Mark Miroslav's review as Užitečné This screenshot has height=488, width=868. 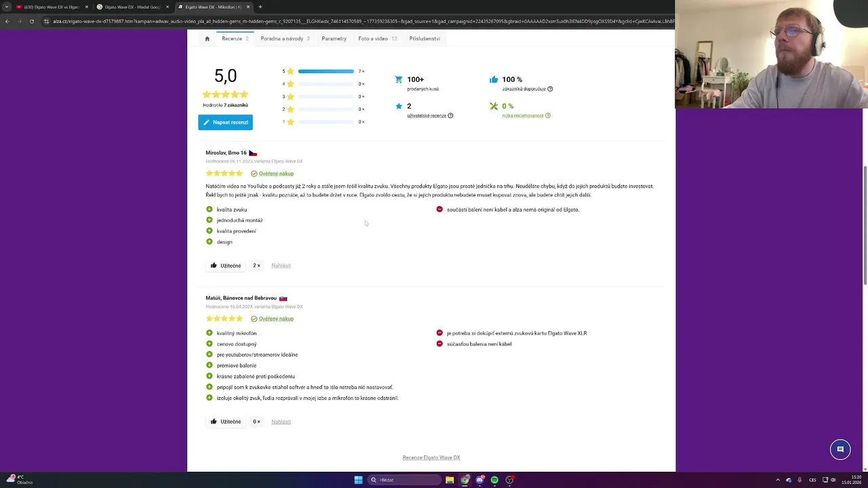tap(226, 266)
